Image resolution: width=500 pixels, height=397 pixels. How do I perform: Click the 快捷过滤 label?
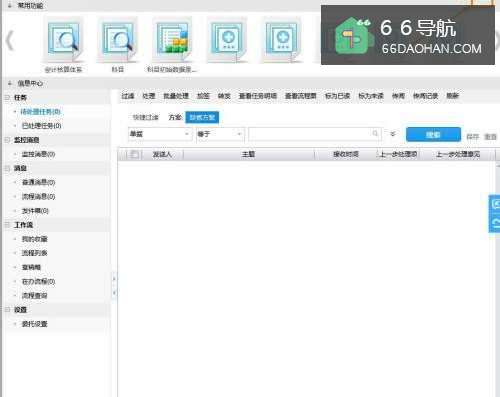click(146, 117)
